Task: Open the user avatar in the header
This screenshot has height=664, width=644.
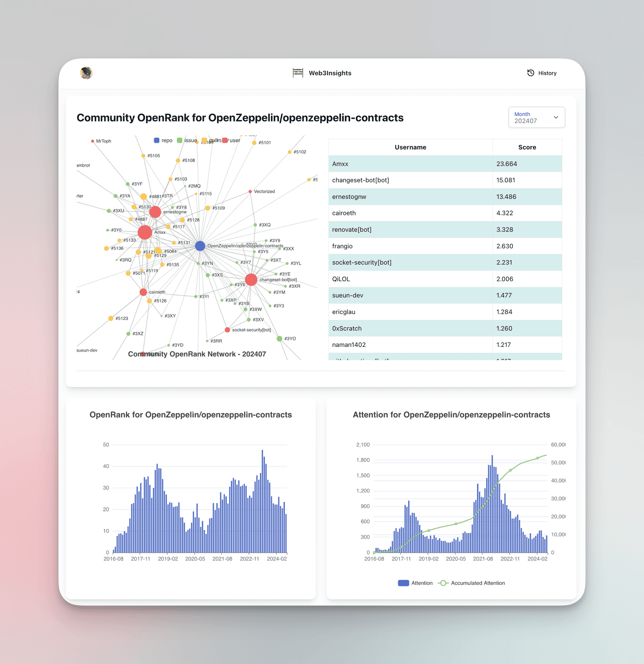Action: point(87,73)
